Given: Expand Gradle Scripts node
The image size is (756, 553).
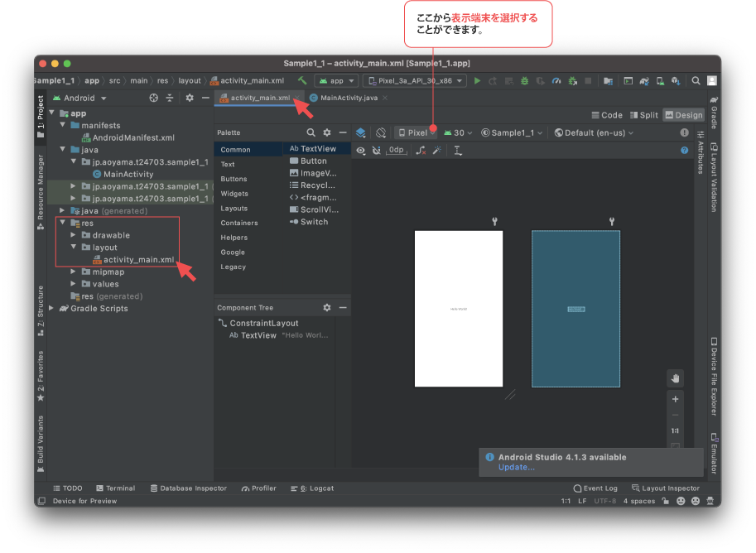Looking at the screenshot, I should point(51,308).
